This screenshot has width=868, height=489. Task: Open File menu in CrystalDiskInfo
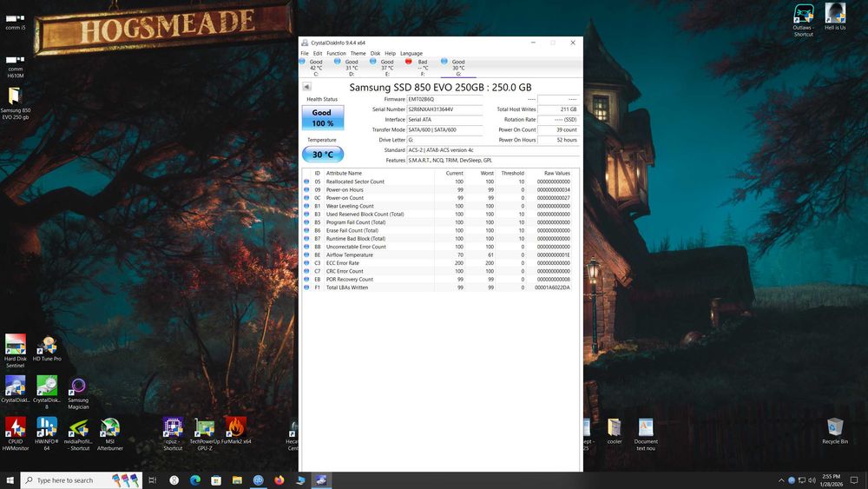pyautogui.click(x=305, y=53)
